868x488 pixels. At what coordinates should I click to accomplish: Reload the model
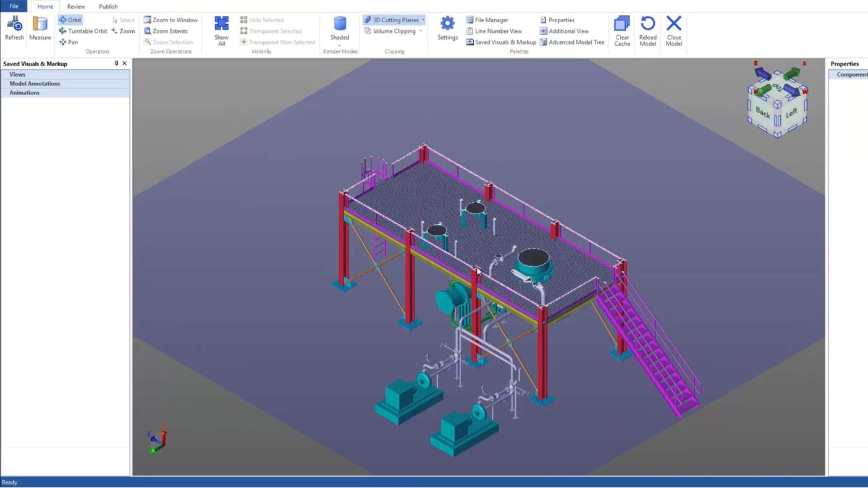647,31
